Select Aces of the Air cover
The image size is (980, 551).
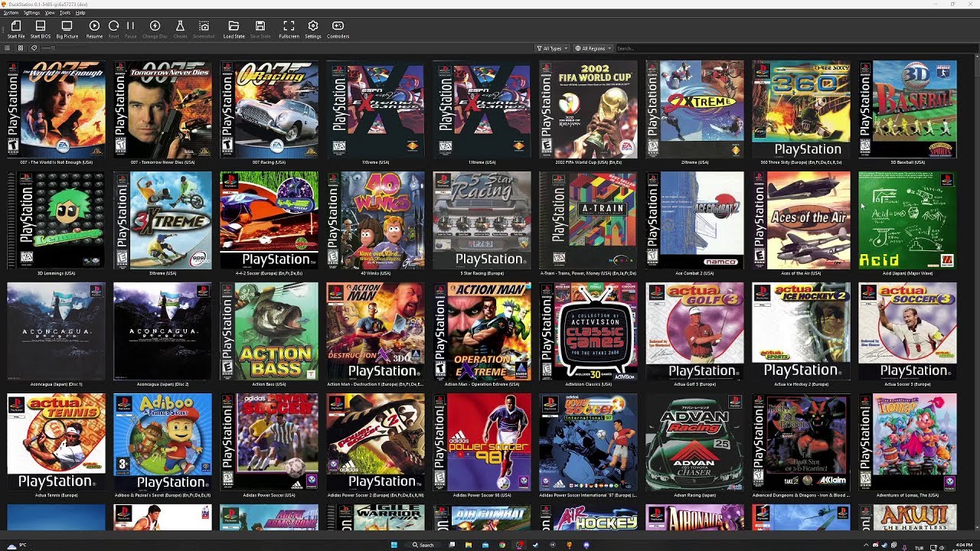[x=801, y=220]
